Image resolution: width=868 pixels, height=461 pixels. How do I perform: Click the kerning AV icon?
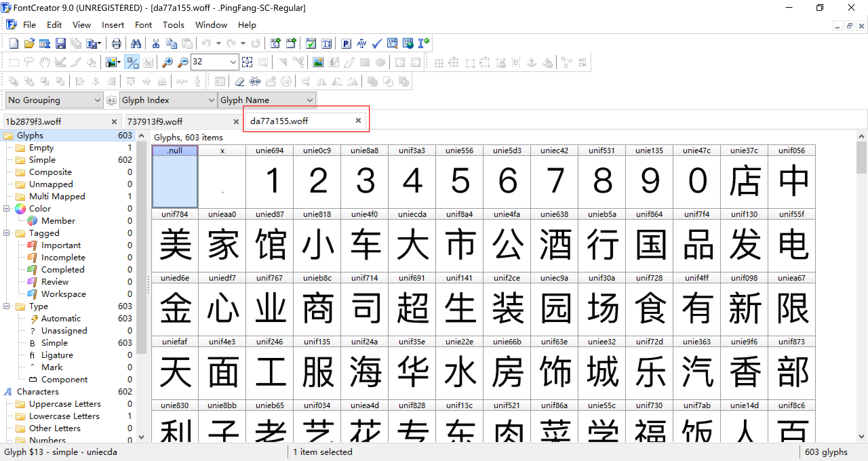pos(361,43)
